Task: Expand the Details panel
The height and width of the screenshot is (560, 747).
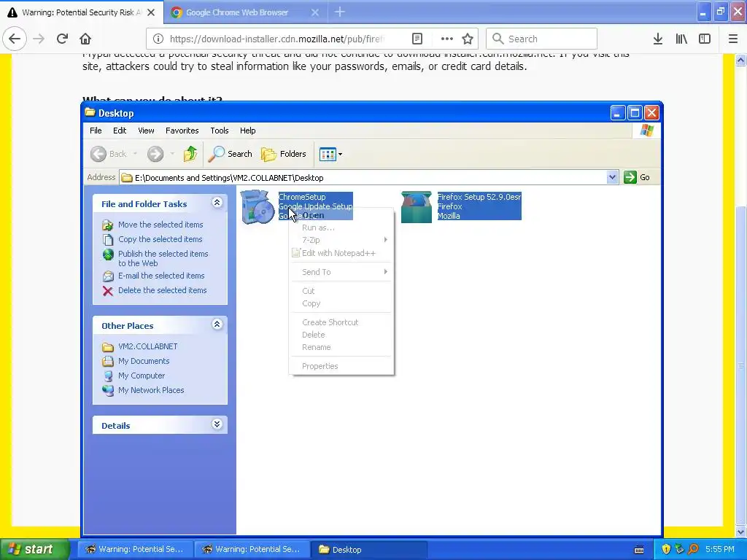Action: point(217,424)
